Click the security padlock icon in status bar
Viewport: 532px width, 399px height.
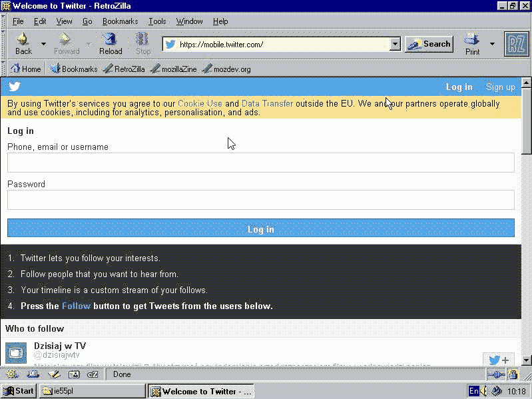click(x=513, y=374)
